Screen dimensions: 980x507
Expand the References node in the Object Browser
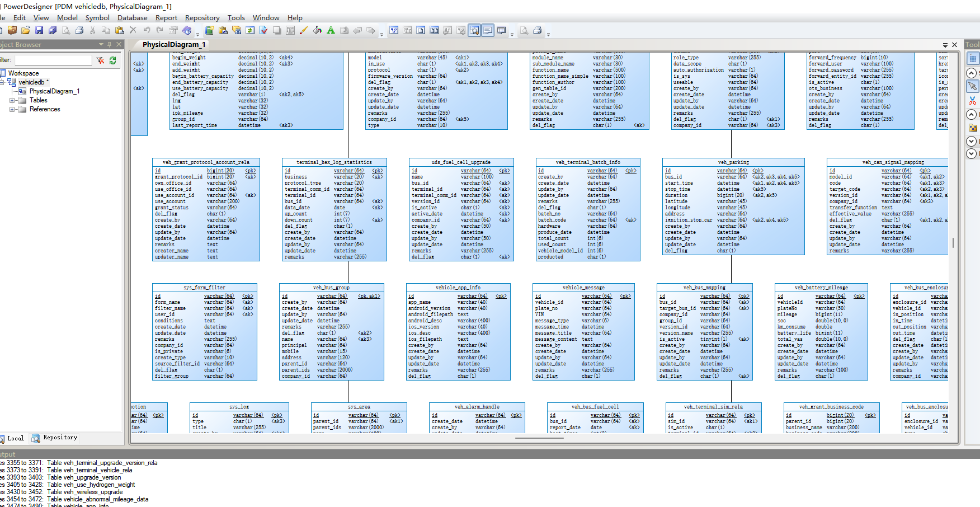[13, 109]
